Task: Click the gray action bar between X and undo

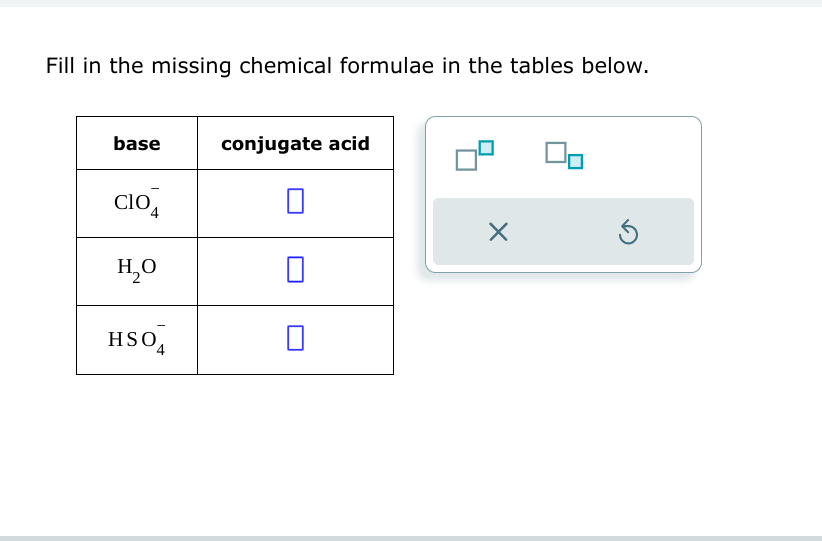Action: tap(563, 232)
